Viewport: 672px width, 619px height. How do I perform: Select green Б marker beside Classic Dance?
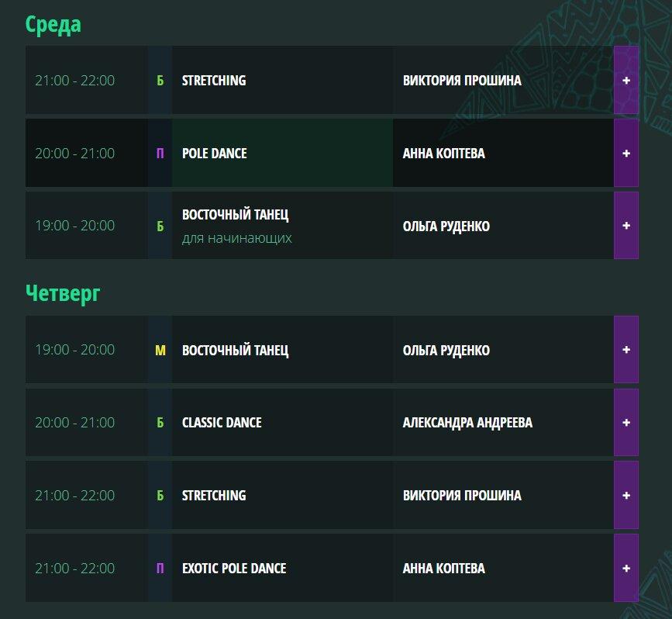tap(160, 423)
